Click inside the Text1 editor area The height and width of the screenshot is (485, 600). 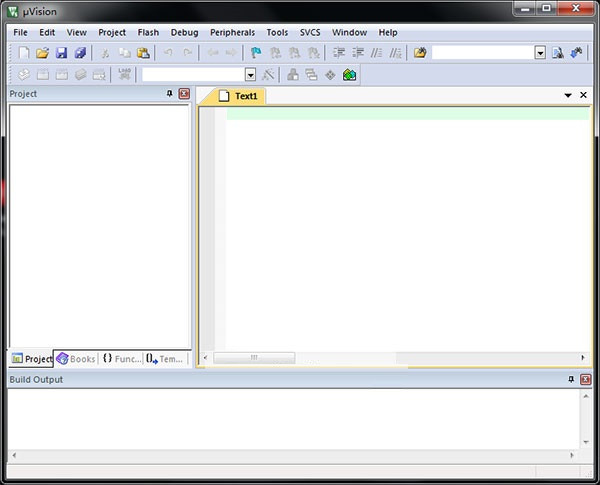point(400,230)
